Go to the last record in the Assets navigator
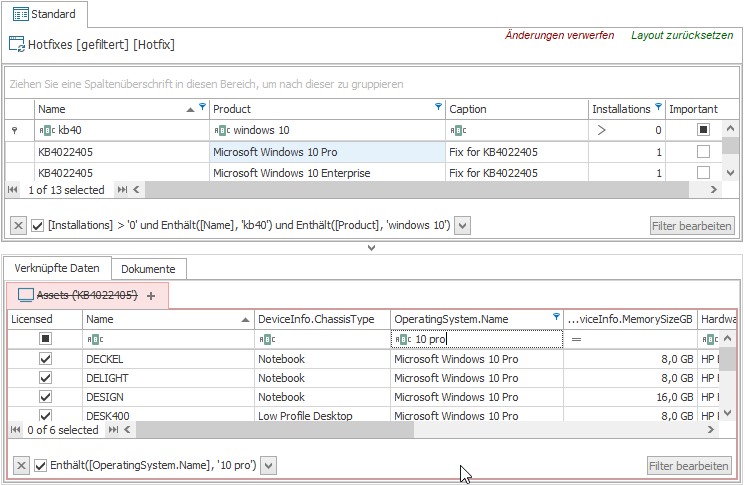The height and width of the screenshot is (485, 745). point(113,429)
